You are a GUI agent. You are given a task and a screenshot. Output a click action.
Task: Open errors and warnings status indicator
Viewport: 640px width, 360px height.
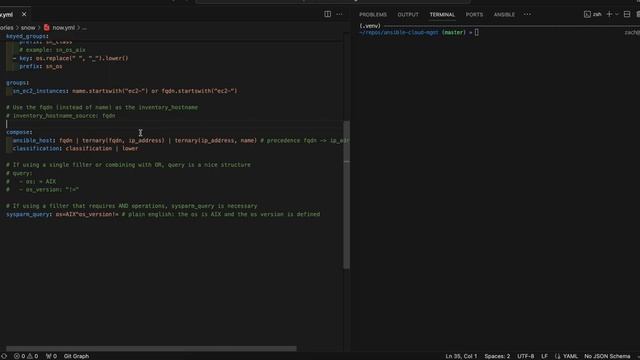pos(26,356)
